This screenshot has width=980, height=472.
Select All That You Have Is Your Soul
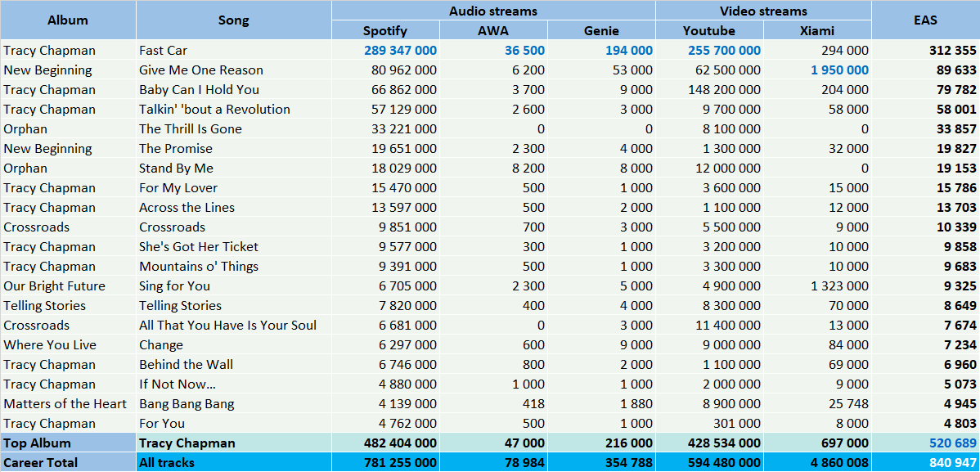pyautogui.click(x=234, y=325)
